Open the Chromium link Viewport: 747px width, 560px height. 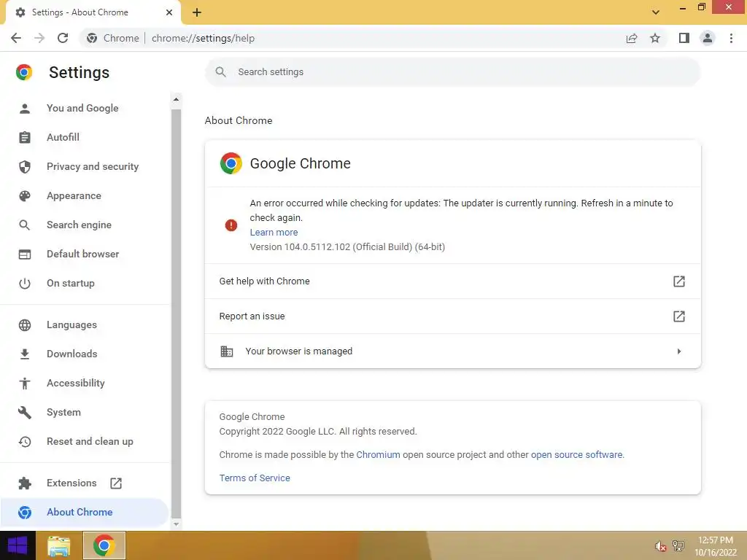379,455
